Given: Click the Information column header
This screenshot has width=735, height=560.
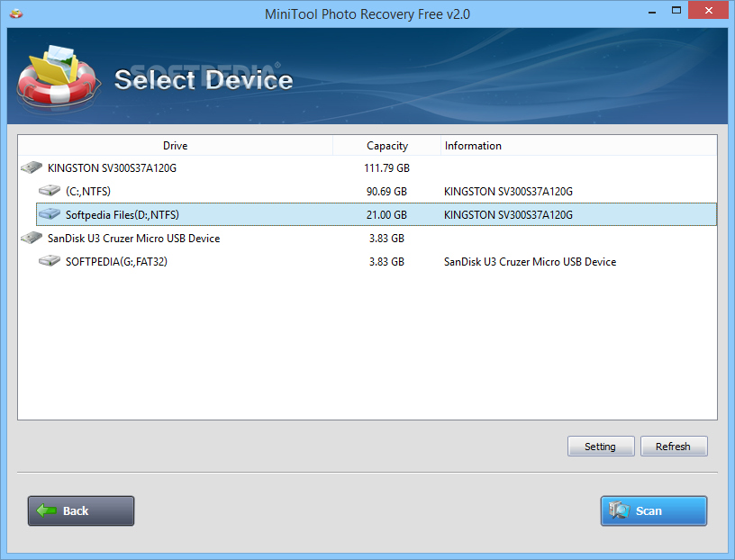Looking at the screenshot, I should click(x=579, y=146).
